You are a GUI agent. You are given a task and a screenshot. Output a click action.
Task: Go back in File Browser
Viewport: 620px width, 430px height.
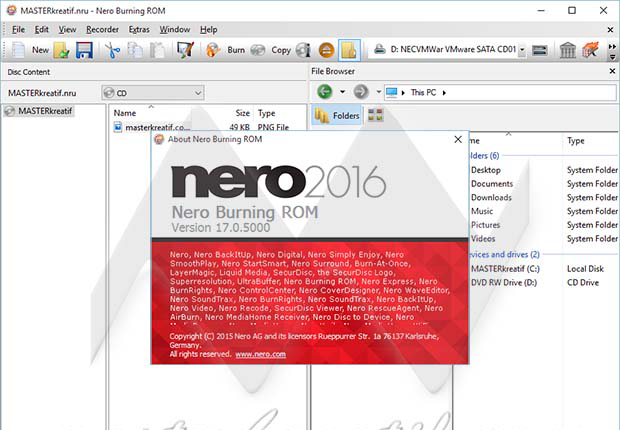325,92
